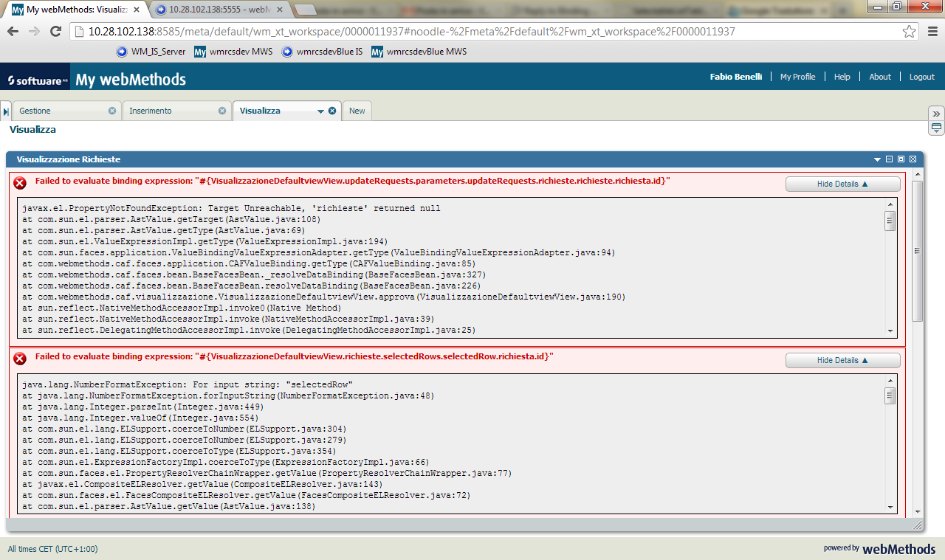Open a new browser tab

[306, 10]
